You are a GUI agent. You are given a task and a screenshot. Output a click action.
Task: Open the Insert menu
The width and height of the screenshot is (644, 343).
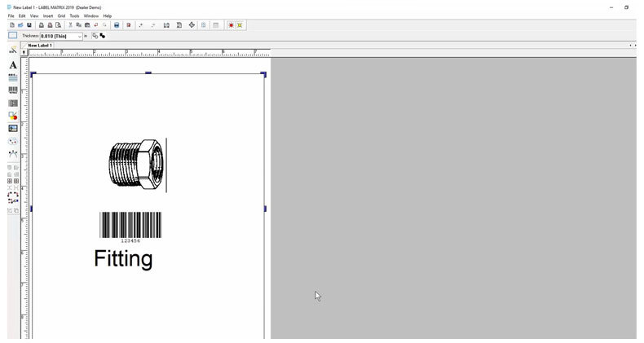coord(48,16)
